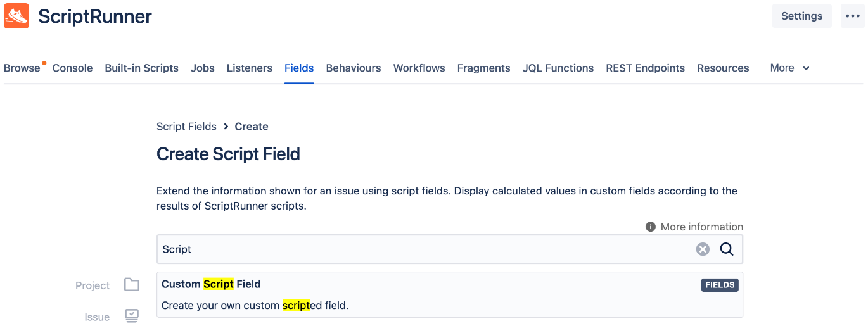Open the JQL Functions tab
Image resolution: width=868 pixels, height=326 pixels.
pos(558,68)
